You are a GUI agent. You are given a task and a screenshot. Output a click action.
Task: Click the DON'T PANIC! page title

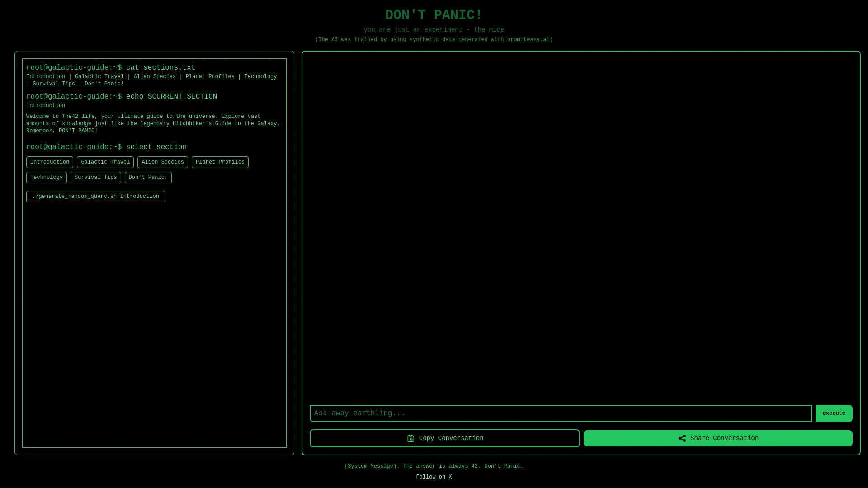(433, 15)
